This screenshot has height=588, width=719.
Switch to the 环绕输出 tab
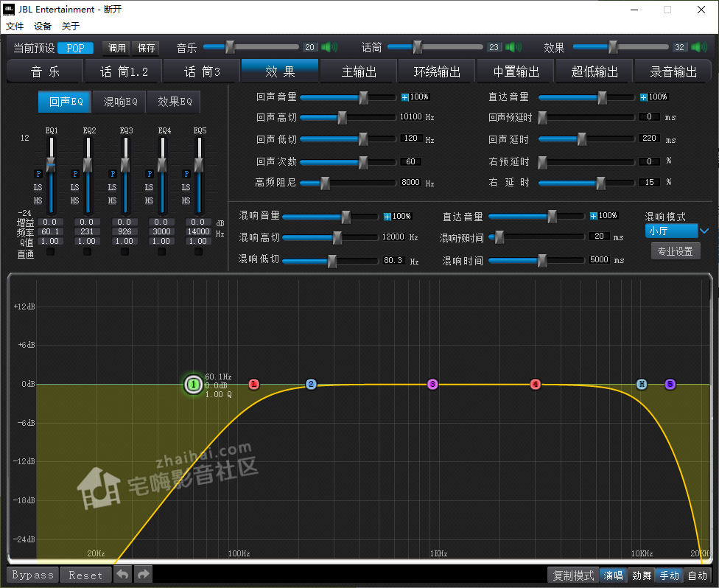438,71
